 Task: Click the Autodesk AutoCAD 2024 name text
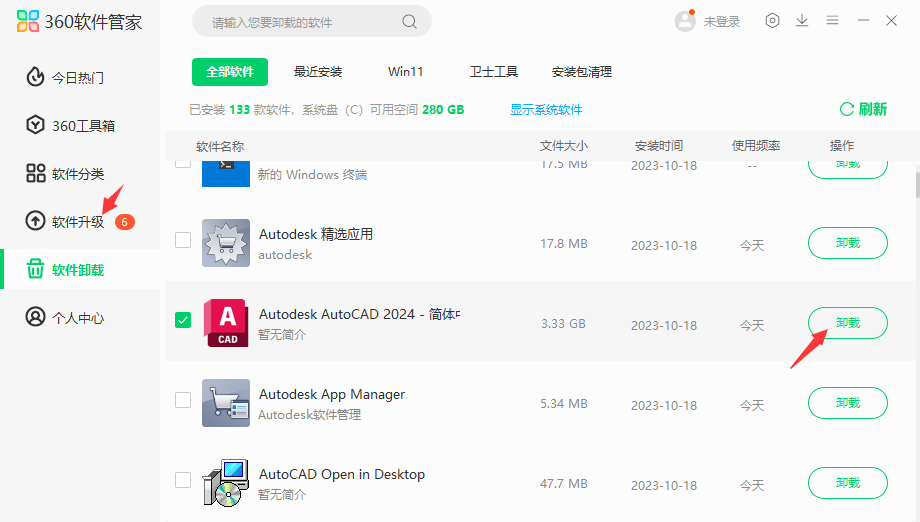click(360, 314)
